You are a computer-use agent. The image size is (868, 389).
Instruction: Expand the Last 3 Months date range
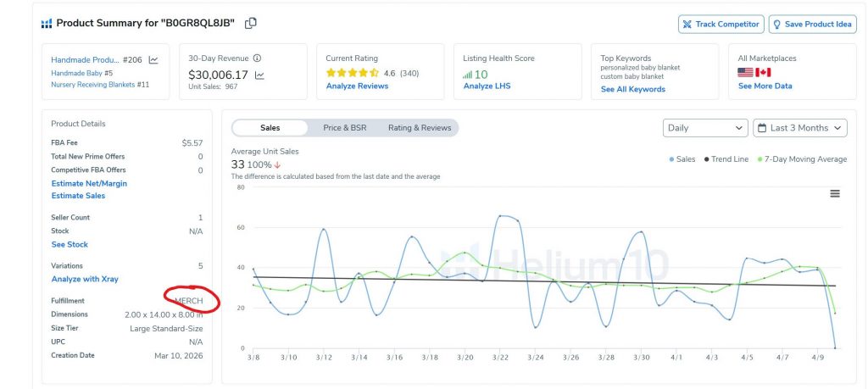pos(799,128)
